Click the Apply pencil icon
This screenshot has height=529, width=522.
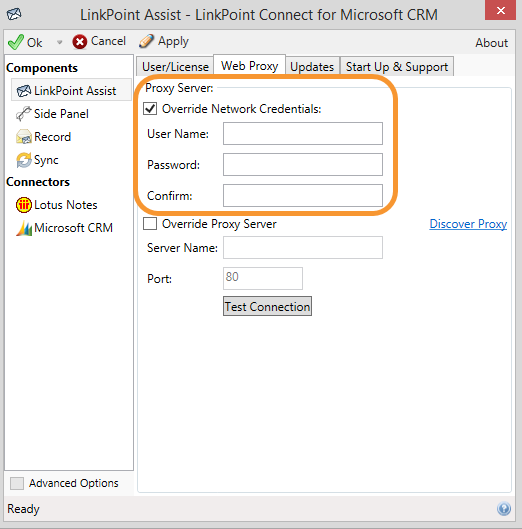tap(146, 41)
